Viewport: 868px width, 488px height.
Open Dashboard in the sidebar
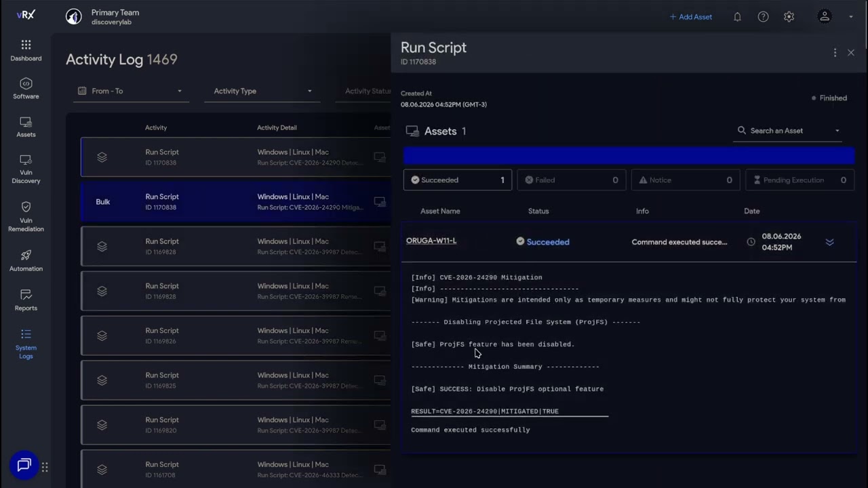(x=26, y=51)
